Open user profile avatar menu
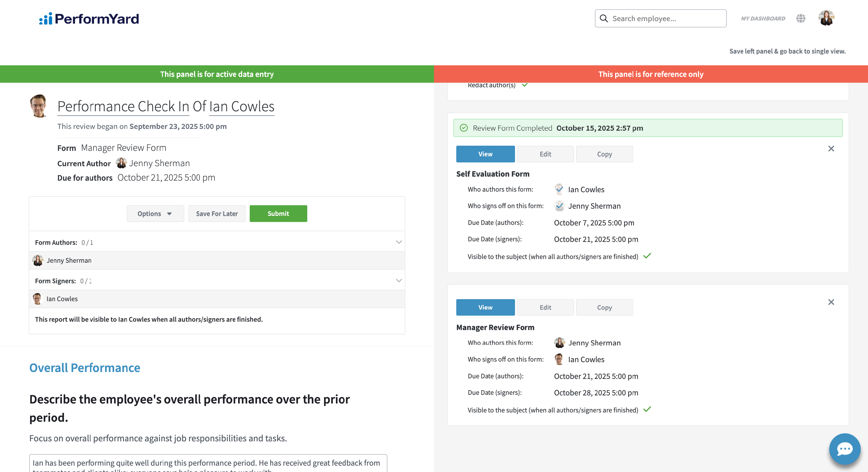Viewport: 868px width, 472px height. pyautogui.click(x=826, y=18)
